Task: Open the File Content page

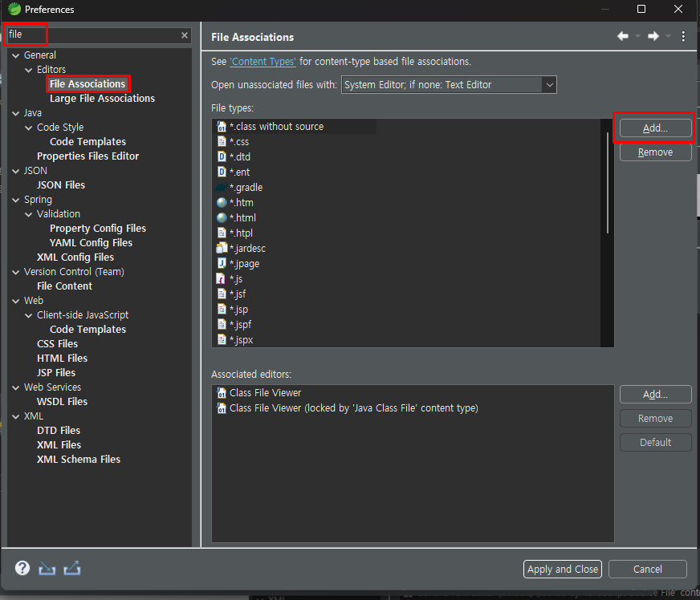Action: 64,286
